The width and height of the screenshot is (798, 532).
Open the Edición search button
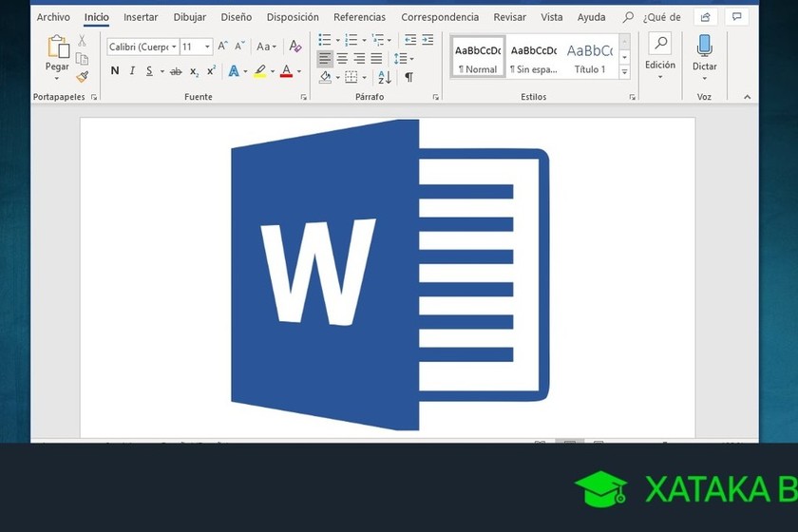point(660,56)
